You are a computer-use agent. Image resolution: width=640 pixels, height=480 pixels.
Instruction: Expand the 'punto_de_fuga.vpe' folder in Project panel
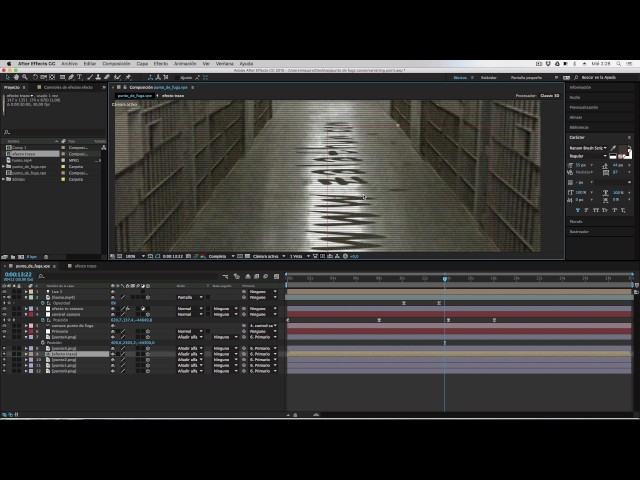pos(4,167)
